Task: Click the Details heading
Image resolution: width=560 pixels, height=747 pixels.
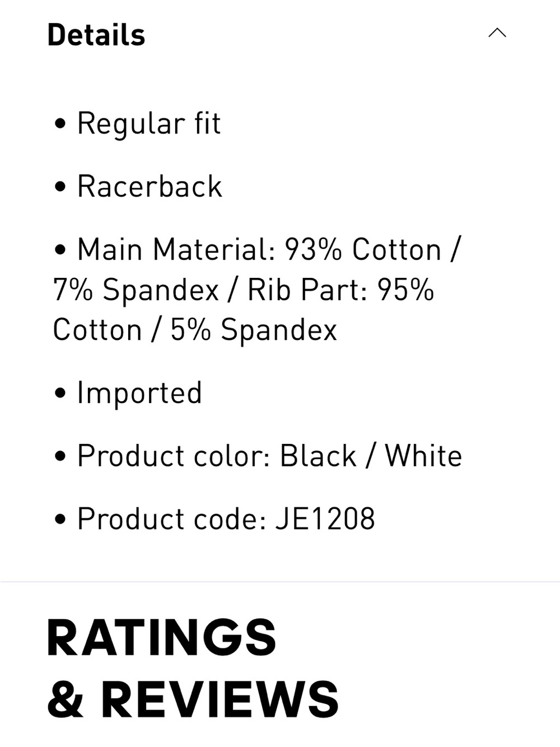Action: (x=96, y=35)
